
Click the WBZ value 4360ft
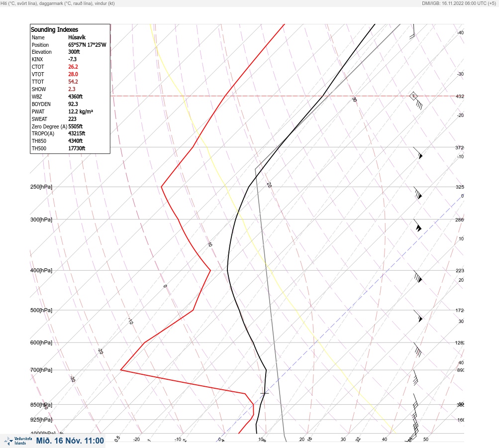(76, 97)
